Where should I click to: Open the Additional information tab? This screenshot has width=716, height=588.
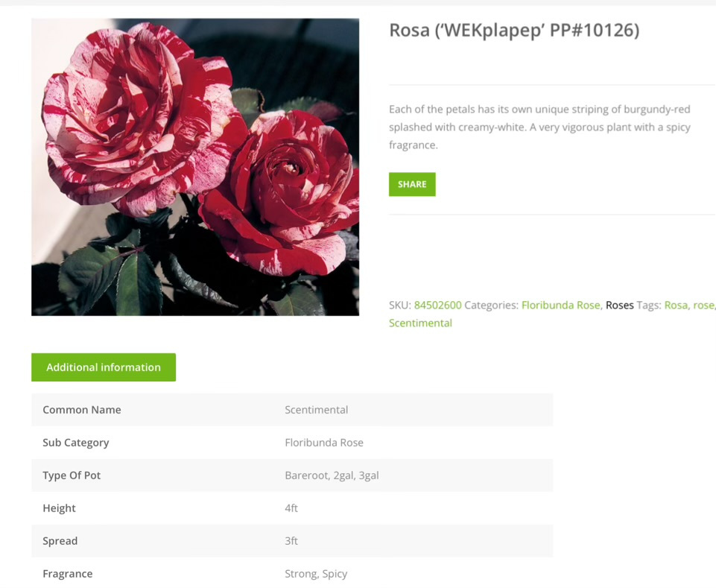pos(104,367)
